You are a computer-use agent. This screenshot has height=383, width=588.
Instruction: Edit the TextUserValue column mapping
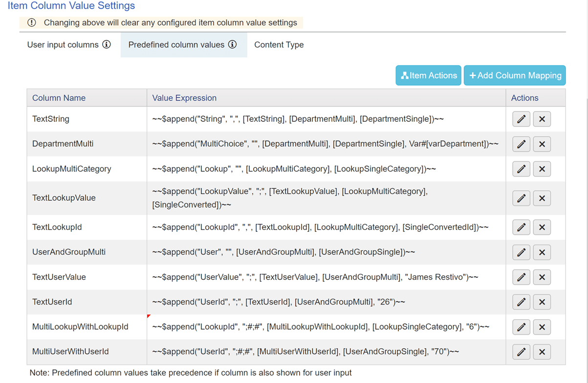click(x=521, y=277)
